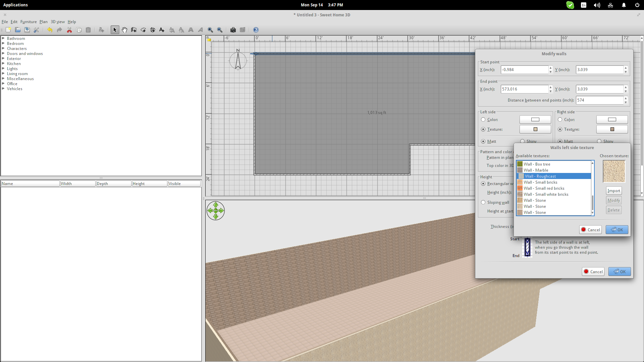Open the Preferences tools icon

[37, 30]
